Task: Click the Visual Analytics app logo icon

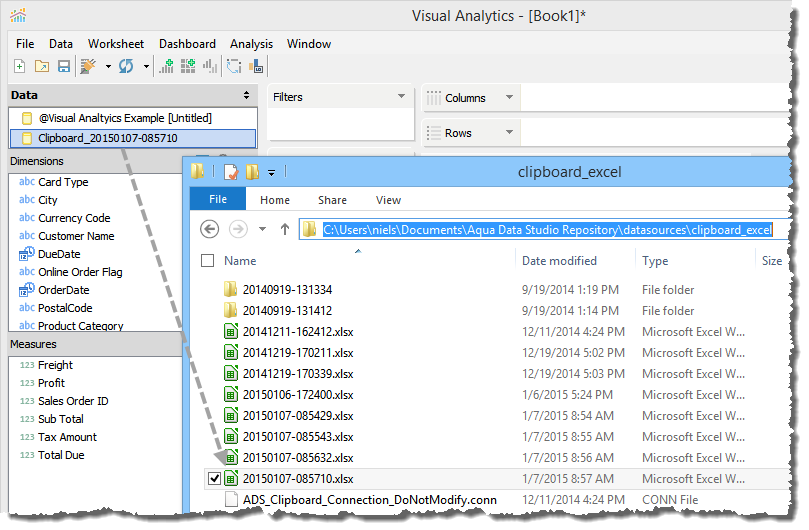Action: tap(18, 15)
